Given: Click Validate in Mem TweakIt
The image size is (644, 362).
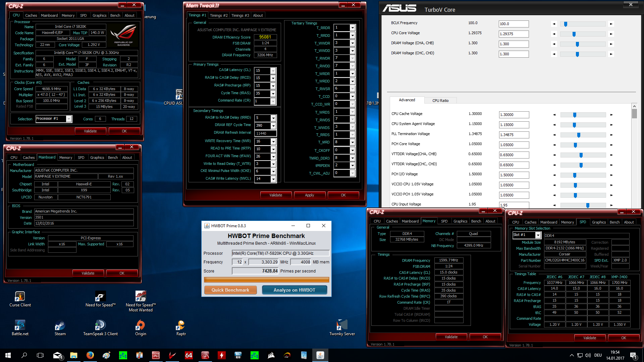Looking at the screenshot, I should pos(276,195).
